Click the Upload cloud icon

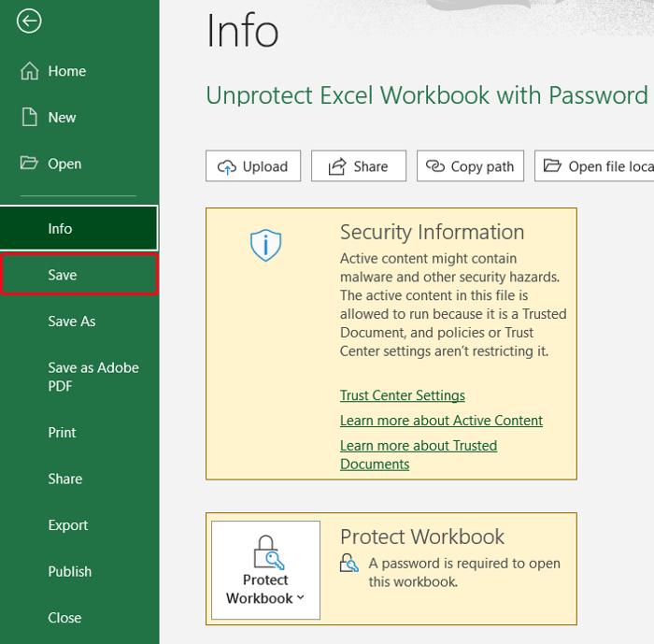click(227, 167)
